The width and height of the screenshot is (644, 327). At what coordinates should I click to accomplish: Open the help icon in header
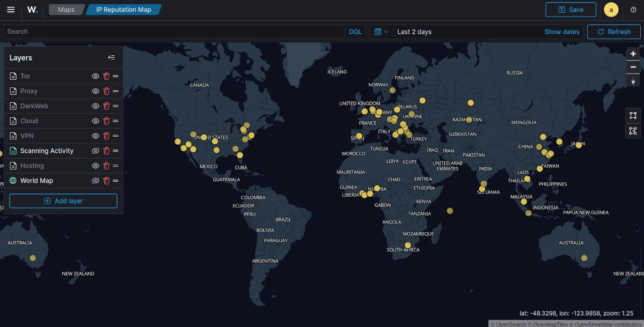633,10
